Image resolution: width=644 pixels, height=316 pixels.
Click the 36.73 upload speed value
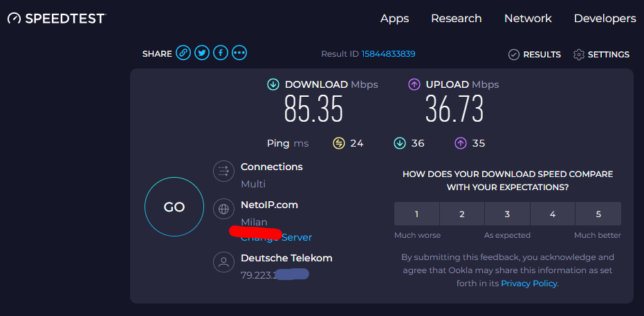point(454,109)
